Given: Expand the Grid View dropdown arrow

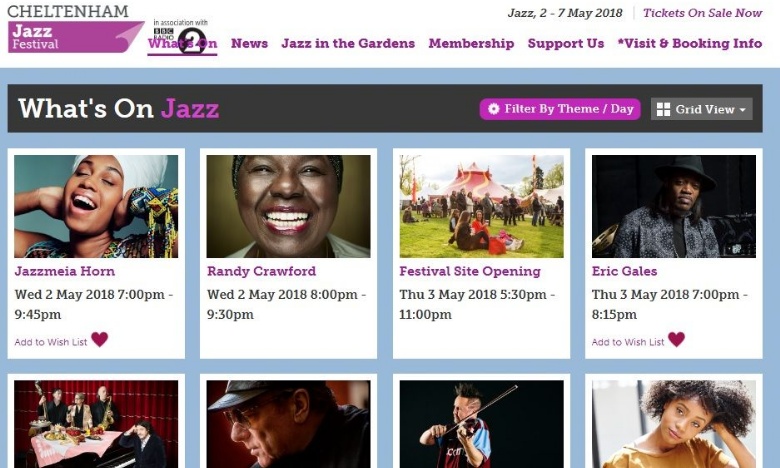Looking at the screenshot, I should 743,110.
